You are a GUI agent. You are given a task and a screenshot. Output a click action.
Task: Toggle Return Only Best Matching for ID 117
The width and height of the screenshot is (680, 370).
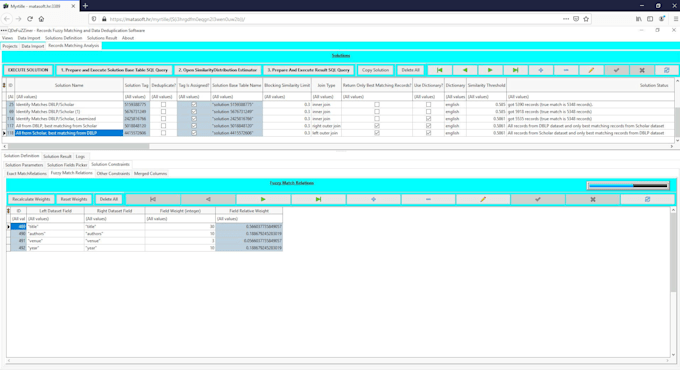click(377, 126)
